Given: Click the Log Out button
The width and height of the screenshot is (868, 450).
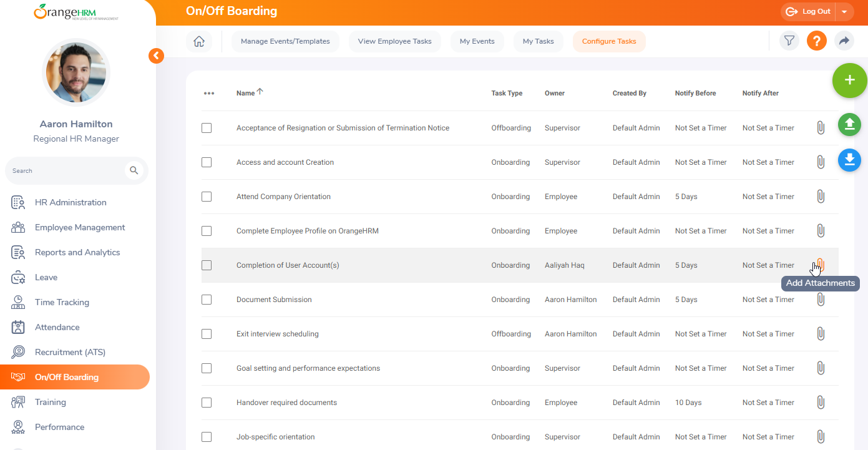Looking at the screenshot, I should [x=809, y=11].
